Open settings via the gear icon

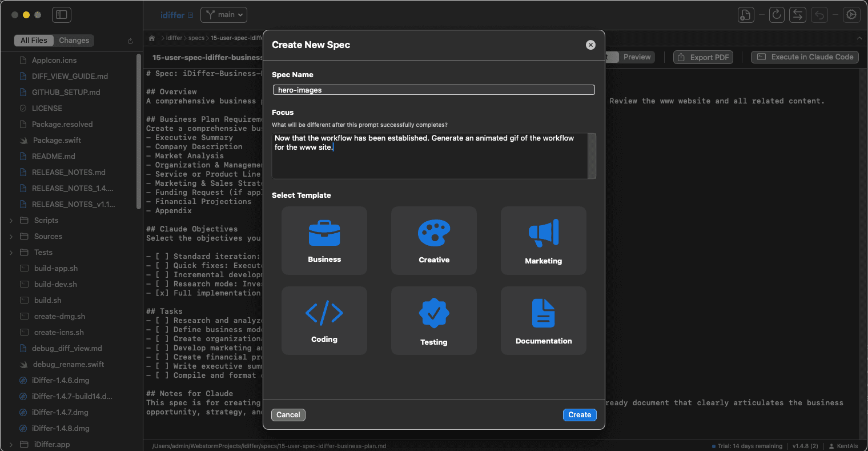pos(851,14)
